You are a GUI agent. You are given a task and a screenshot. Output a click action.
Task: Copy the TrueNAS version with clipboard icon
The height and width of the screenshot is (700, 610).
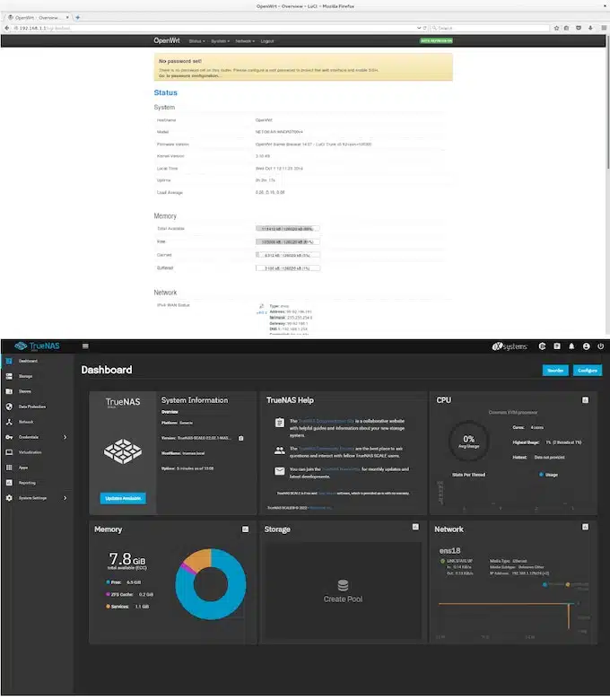click(x=241, y=438)
